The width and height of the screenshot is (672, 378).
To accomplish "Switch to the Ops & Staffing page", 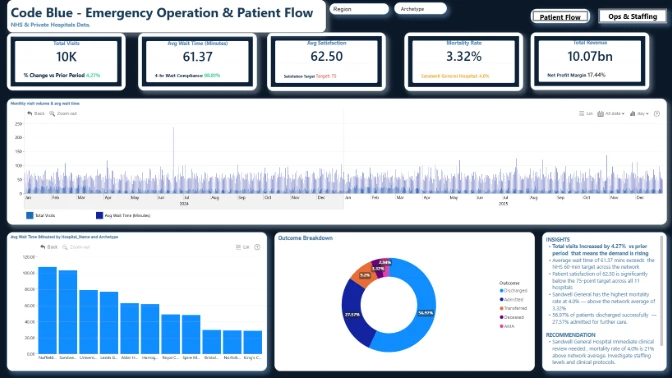I will pos(633,16).
